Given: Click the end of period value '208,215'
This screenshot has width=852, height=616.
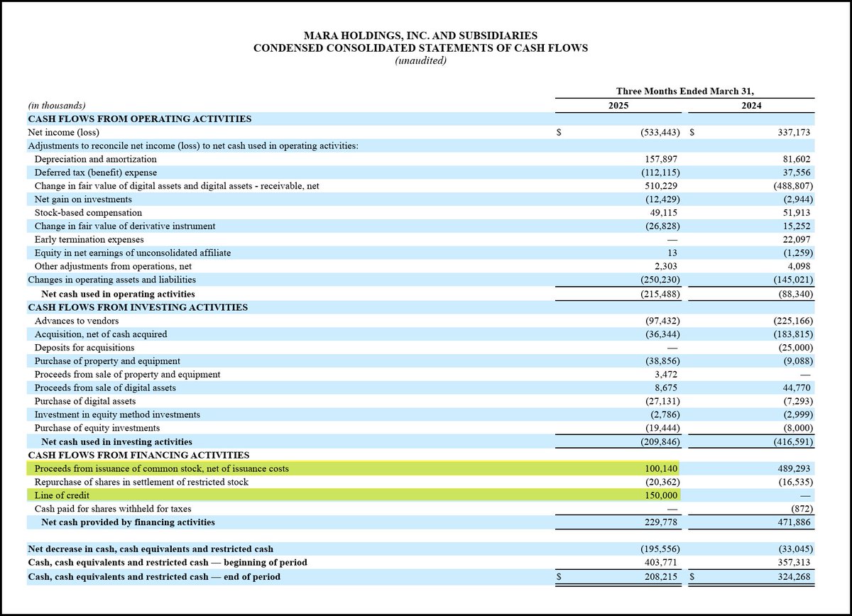Looking at the screenshot, I should click(661, 577).
